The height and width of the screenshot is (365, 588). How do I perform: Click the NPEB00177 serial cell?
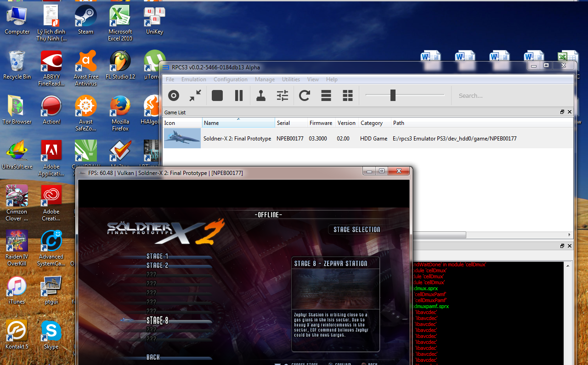coord(290,138)
